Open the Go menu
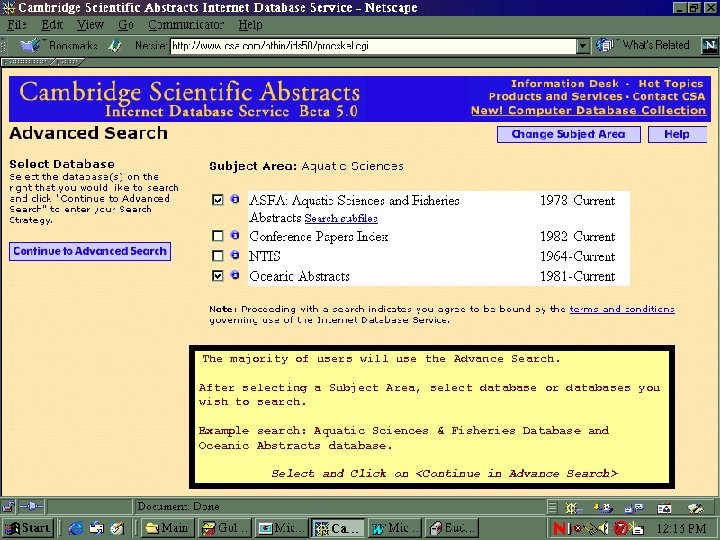The image size is (720, 540). click(126, 25)
